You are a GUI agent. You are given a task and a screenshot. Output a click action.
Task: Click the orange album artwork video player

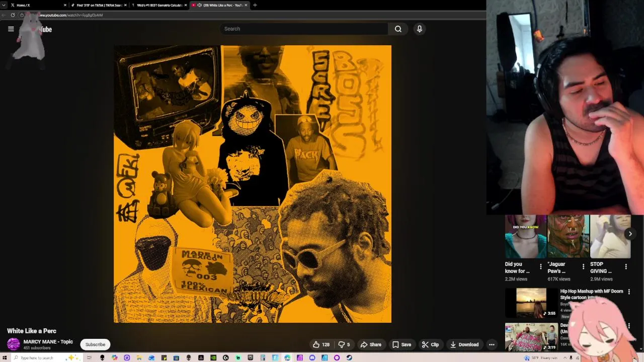click(253, 184)
